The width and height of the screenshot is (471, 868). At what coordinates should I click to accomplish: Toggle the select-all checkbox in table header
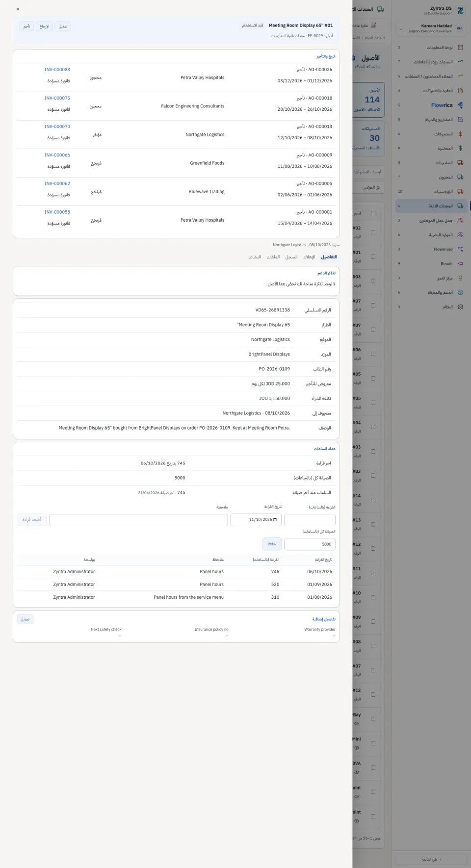(x=373, y=213)
